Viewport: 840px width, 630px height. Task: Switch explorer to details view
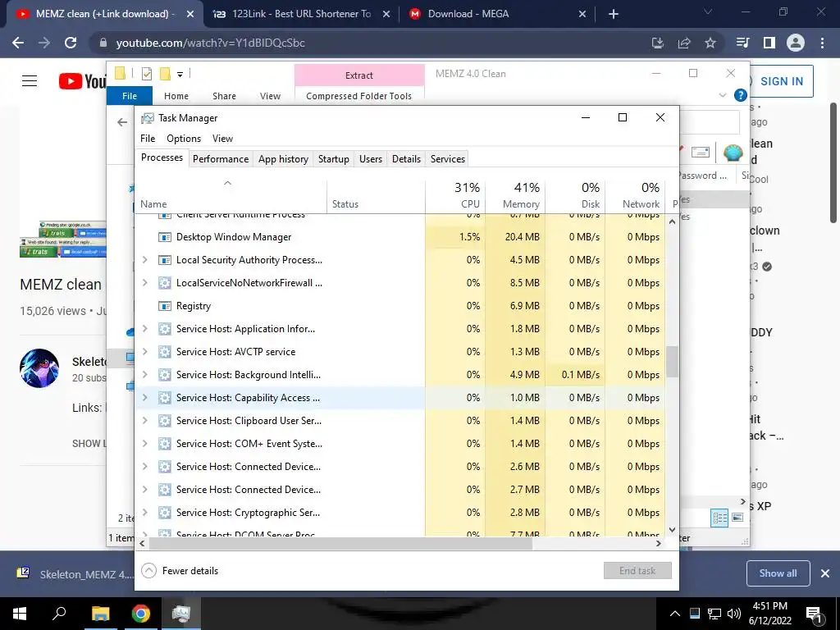tap(720, 518)
